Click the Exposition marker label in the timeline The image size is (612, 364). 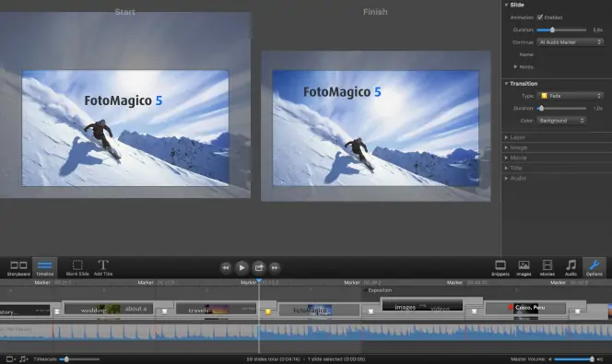point(380,290)
